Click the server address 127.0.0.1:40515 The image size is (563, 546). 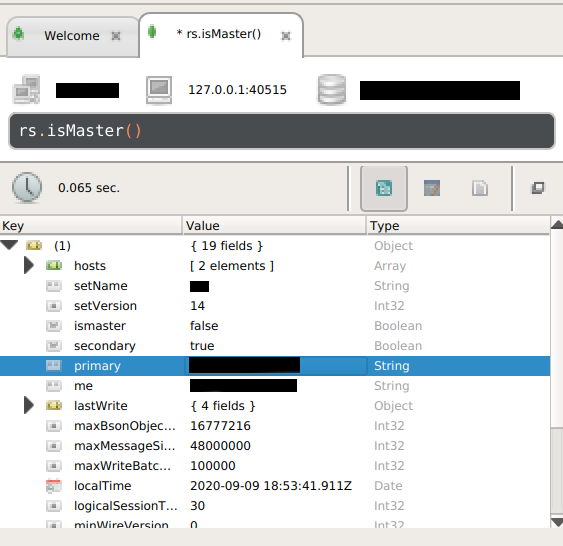pos(237,90)
